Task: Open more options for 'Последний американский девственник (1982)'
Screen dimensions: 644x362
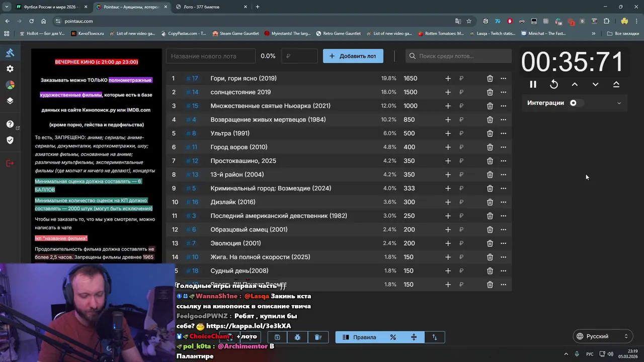Action: pos(503,216)
